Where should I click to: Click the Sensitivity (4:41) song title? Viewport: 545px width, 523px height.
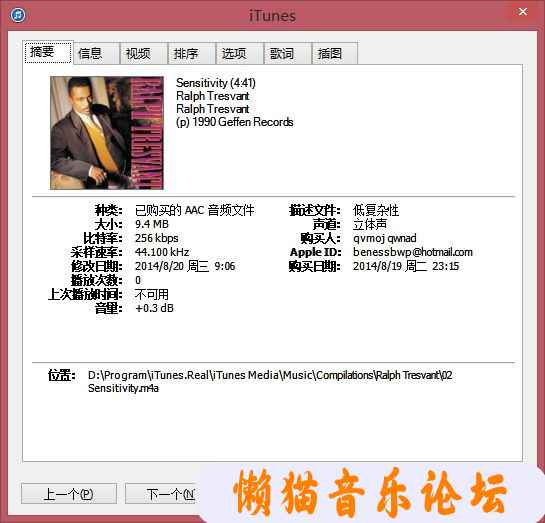click(x=215, y=83)
